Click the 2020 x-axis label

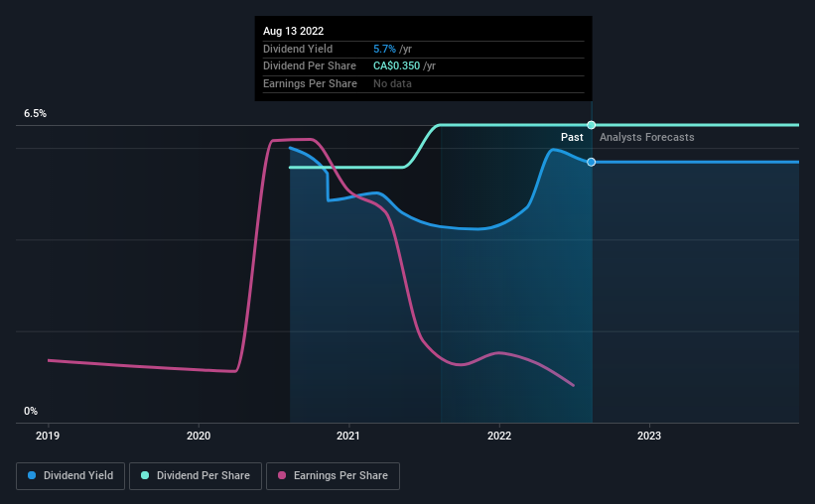pos(199,436)
